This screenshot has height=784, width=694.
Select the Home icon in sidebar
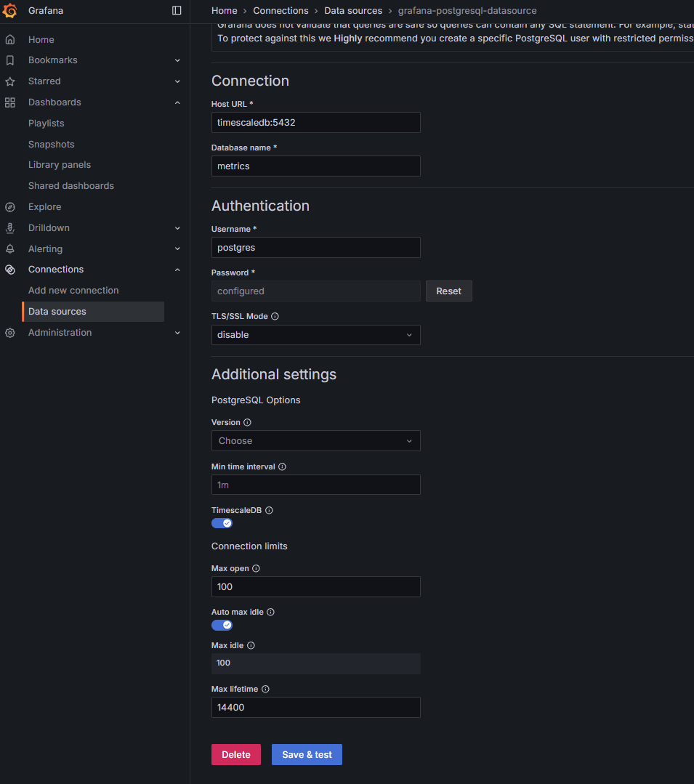click(x=9, y=39)
